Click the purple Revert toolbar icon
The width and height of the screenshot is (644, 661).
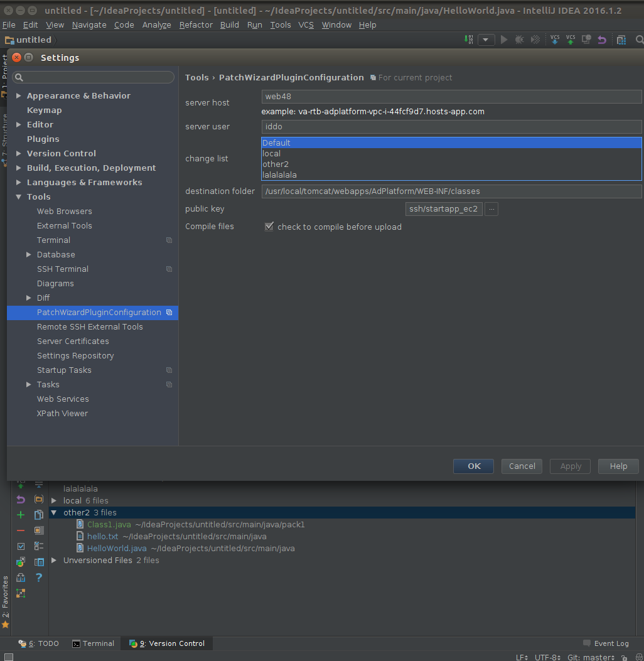[602, 40]
